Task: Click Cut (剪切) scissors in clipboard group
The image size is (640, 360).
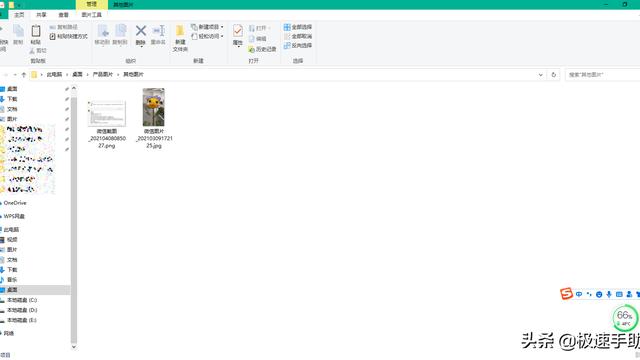Action: tap(38, 51)
